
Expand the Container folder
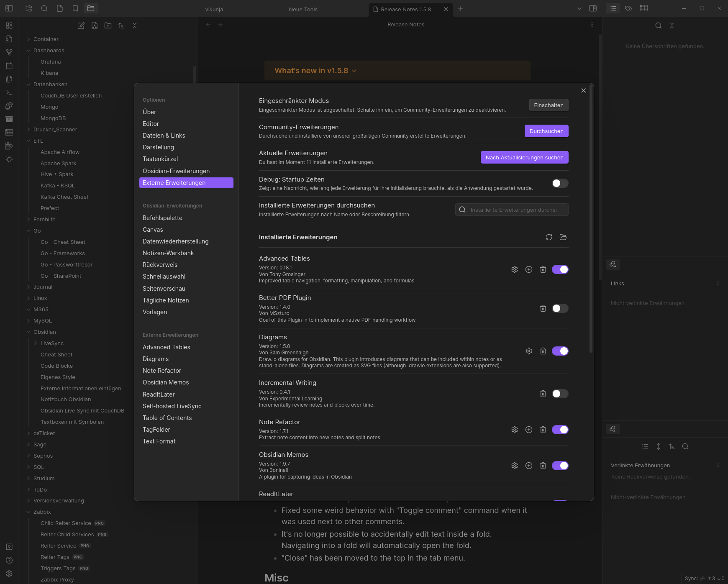point(28,39)
